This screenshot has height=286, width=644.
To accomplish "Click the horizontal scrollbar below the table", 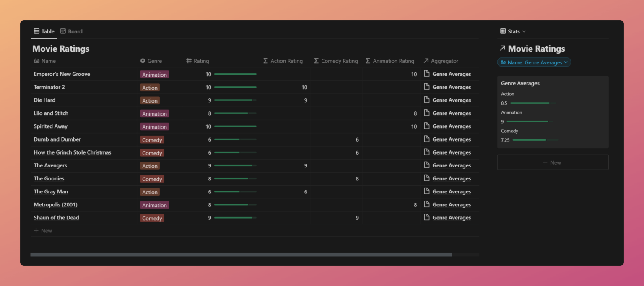I will click(241, 254).
